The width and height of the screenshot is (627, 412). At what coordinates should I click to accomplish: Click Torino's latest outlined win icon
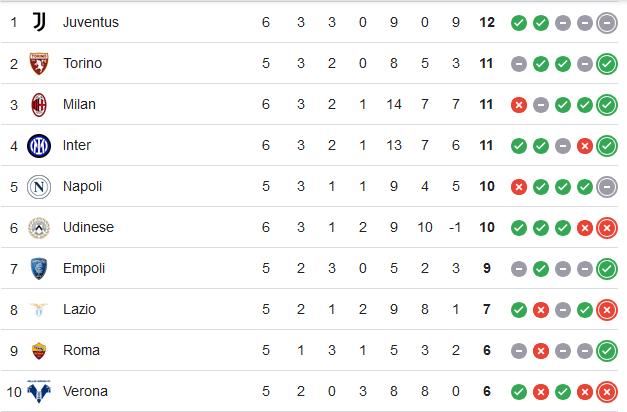pos(607,64)
